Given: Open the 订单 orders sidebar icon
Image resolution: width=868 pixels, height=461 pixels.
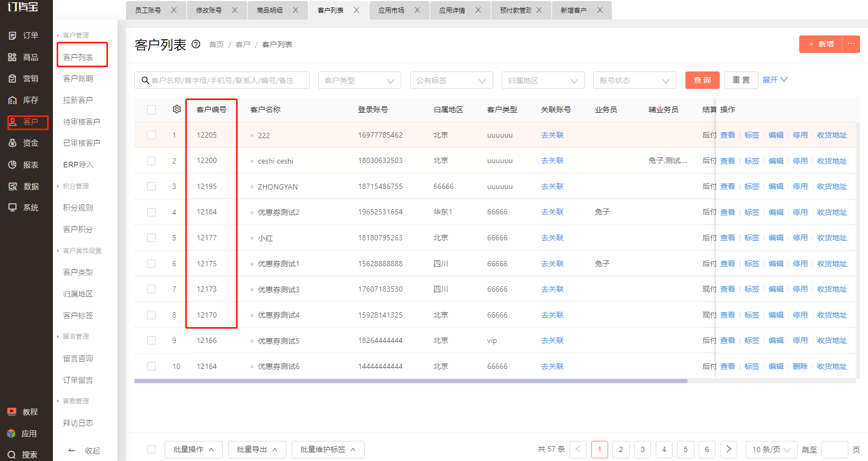Looking at the screenshot, I should pyautogui.click(x=12, y=35).
